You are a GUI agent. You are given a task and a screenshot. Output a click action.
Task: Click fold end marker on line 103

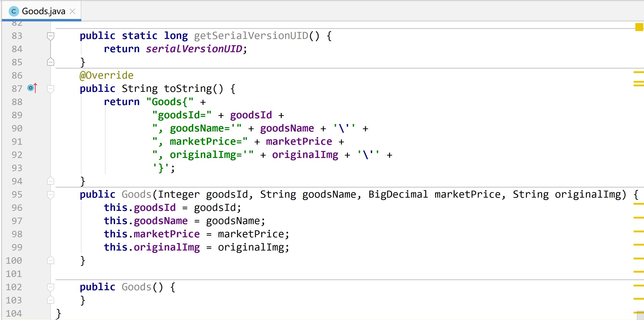51,300
